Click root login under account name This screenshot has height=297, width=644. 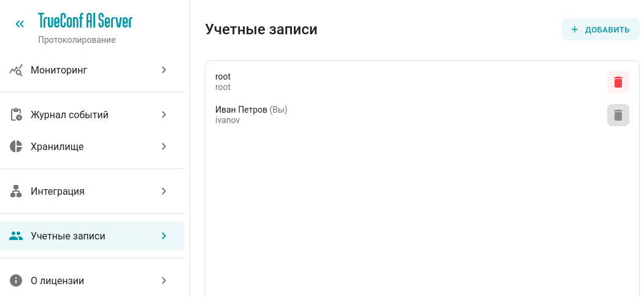click(223, 87)
